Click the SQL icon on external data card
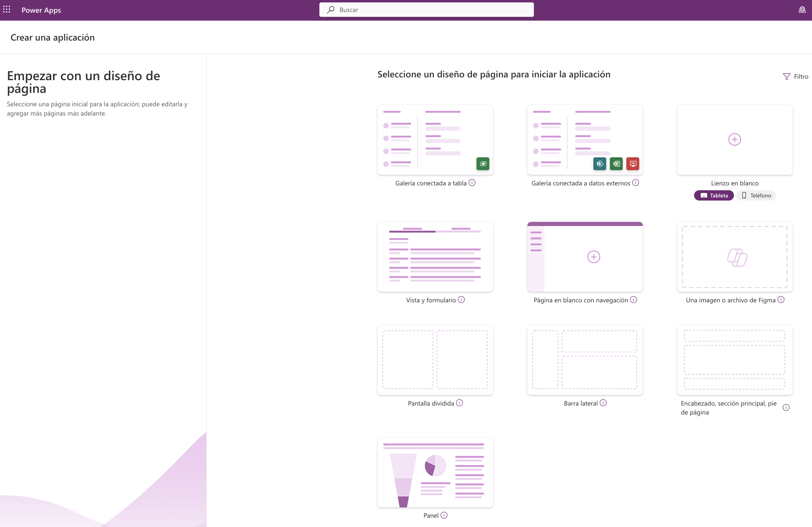Image resolution: width=812 pixels, height=527 pixels. point(633,164)
